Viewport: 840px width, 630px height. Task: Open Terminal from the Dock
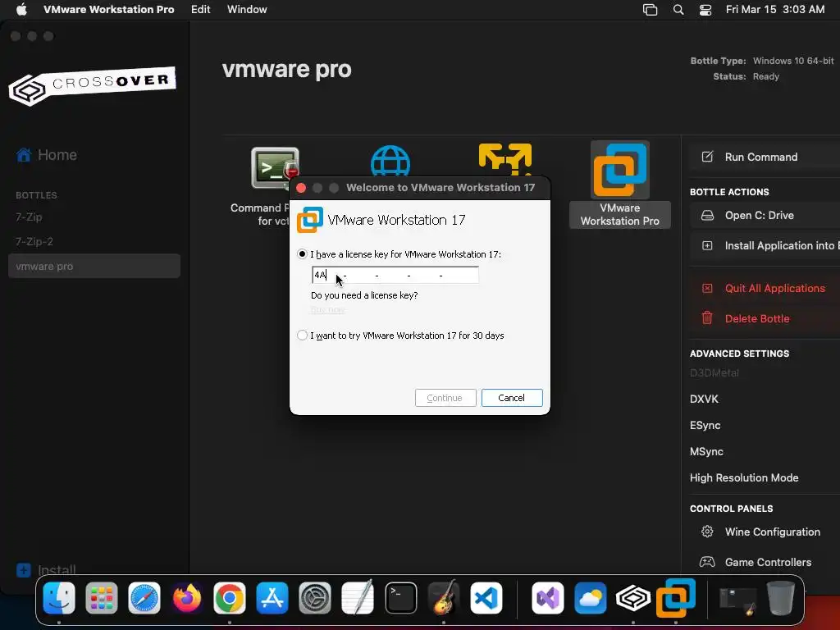click(400, 598)
